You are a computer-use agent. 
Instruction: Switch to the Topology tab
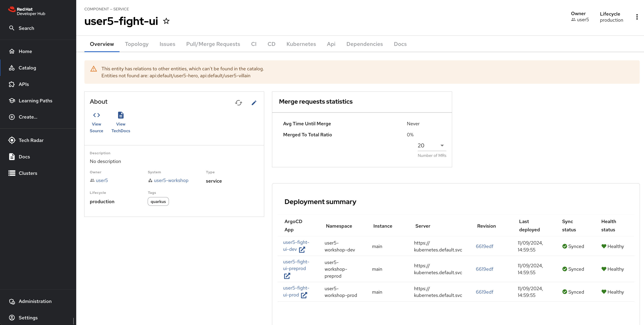click(137, 44)
